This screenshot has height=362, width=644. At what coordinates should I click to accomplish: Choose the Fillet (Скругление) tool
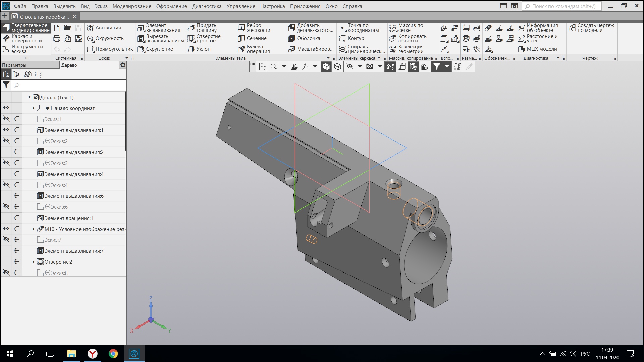tap(155, 49)
